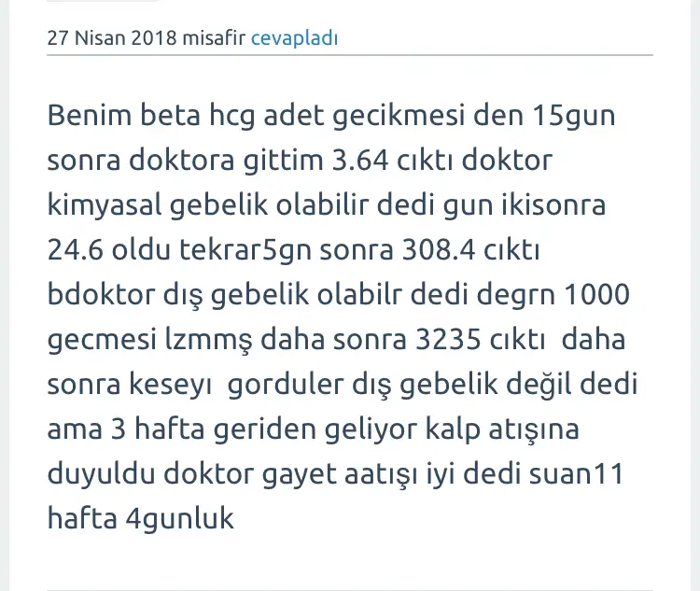
Task: Click the text '15gun' on the first line
Action: coord(574,116)
